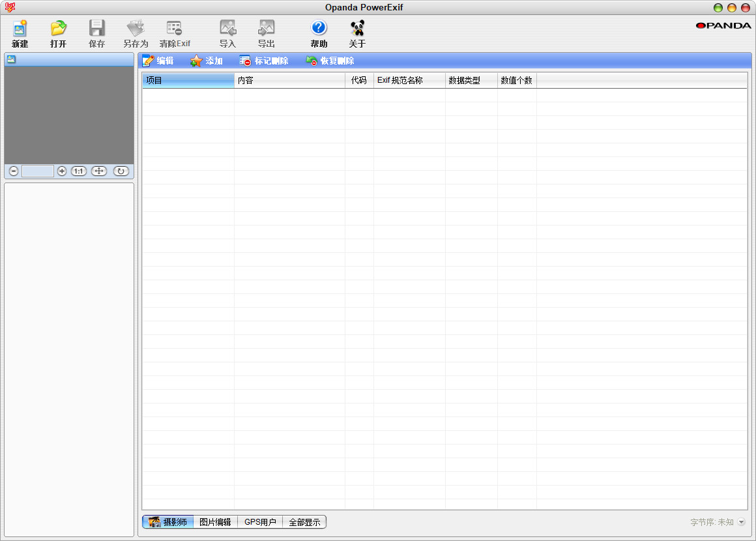Screen dimensions: 756x541
Task: Open a file with the 打开 icon
Action: 59,34
